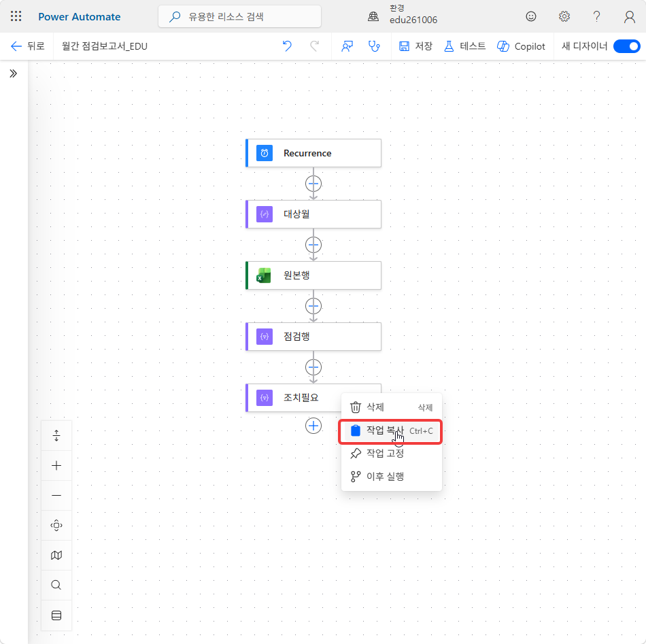The width and height of the screenshot is (646, 644).
Task: Open the settings gear
Action: (564, 16)
